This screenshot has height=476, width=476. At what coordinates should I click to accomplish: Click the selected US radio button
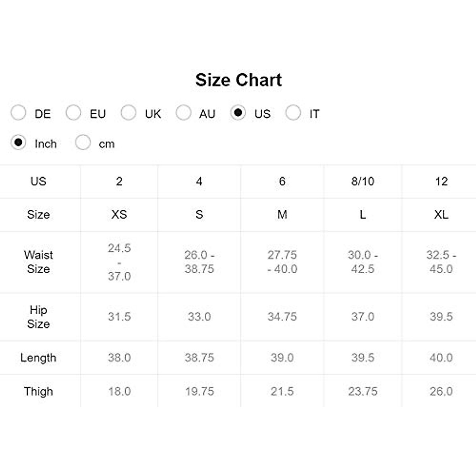(238, 113)
